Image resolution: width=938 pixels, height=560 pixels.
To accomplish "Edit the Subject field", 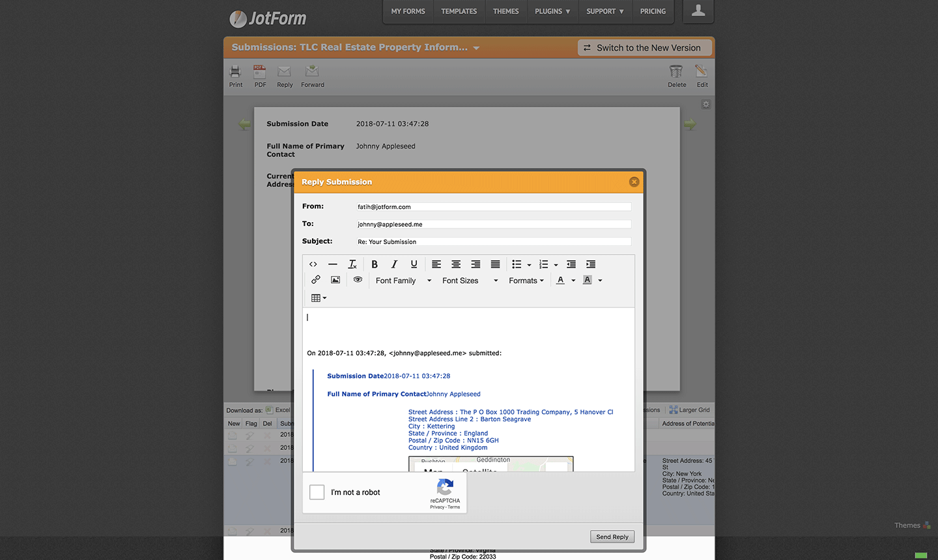I will (x=493, y=242).
